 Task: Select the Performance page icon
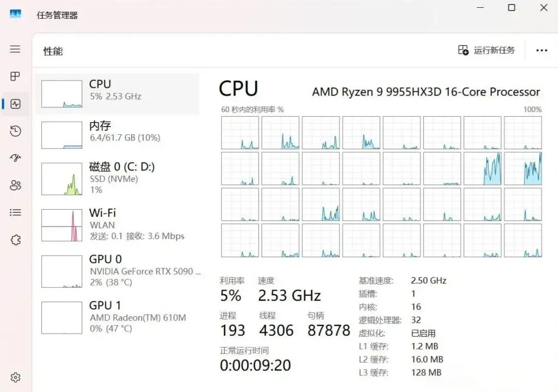(x=16, y=104)
